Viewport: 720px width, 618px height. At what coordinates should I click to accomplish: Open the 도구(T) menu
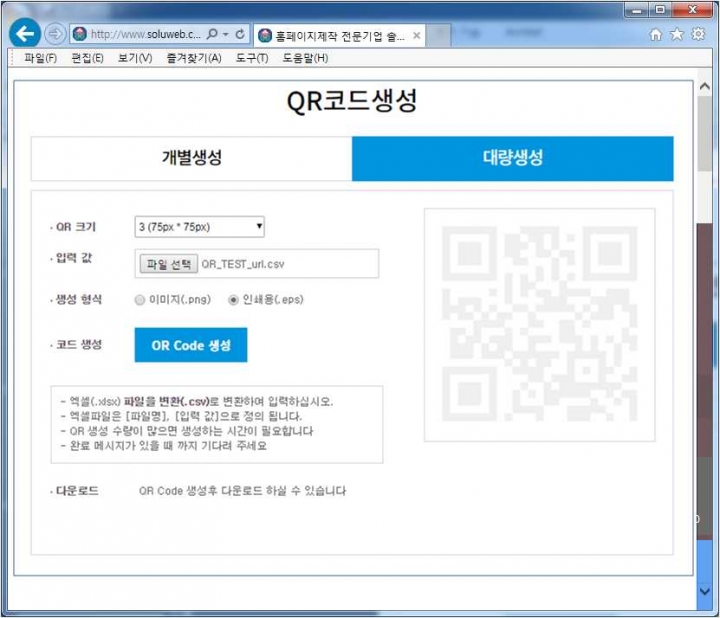click(252, 58)
